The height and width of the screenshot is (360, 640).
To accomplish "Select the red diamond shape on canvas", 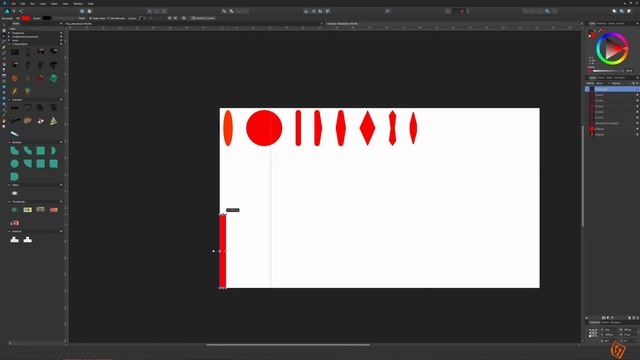I will coord(367,128).
